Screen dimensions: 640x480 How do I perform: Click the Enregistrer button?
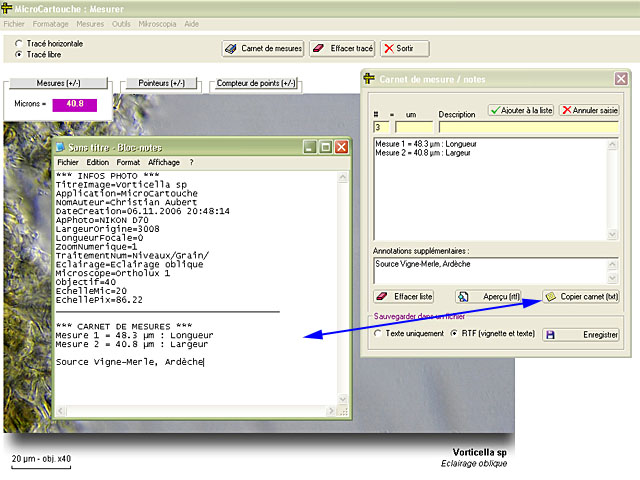tap(581, 335)
